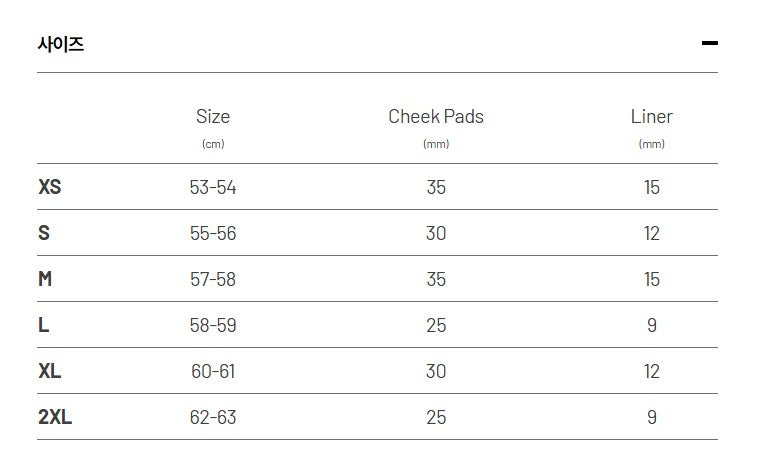Collapse the 사이즈 section using minus icon
Screen dimensions: 767x461
(709, 43)
